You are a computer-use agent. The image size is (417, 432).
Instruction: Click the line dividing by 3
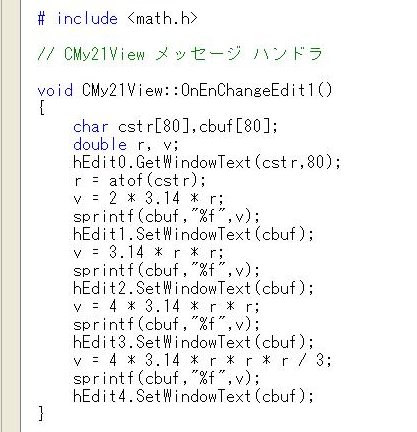pos(203,360)
